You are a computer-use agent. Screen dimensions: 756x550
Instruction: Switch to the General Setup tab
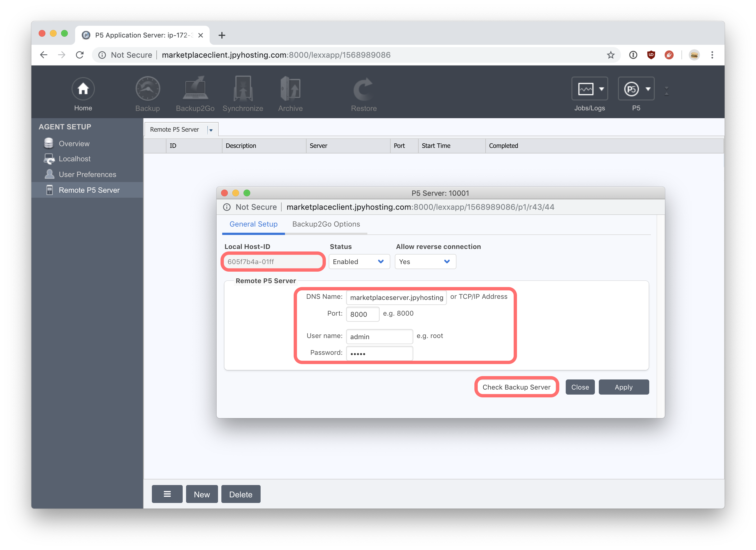coord(253,224)
